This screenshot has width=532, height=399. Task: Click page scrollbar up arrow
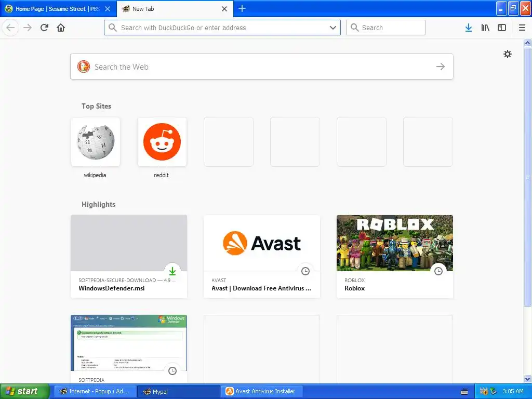pyautogui.click(x=527, y=43)
